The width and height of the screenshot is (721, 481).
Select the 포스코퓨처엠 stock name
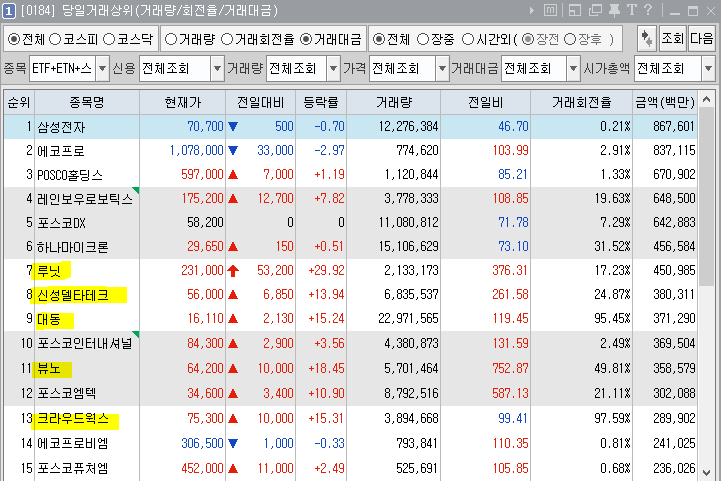(x=73, y=468)
